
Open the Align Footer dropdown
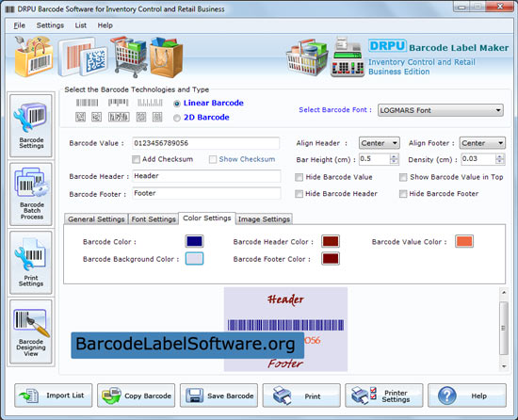coord(482,143)
